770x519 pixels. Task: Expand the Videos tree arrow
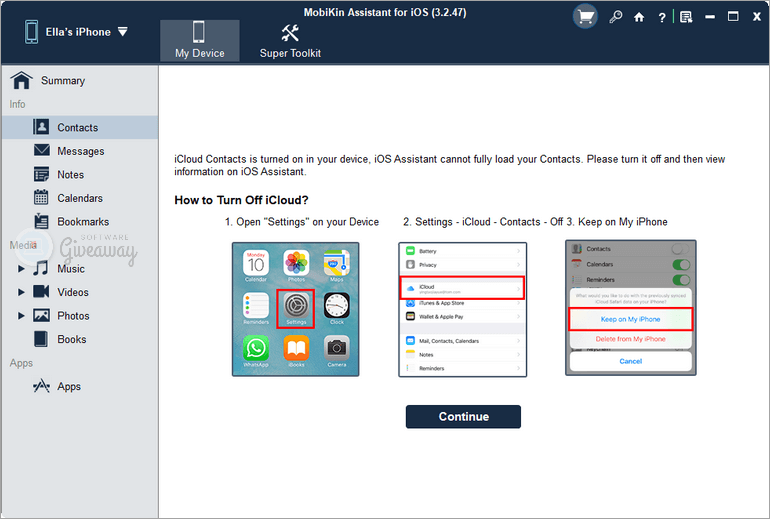click(21, 292)
